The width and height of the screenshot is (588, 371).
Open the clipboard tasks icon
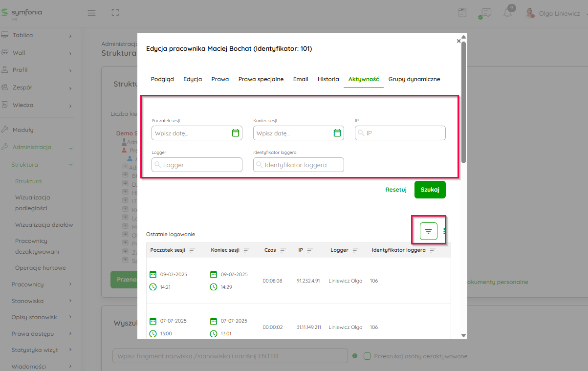(x=462, y=13)
